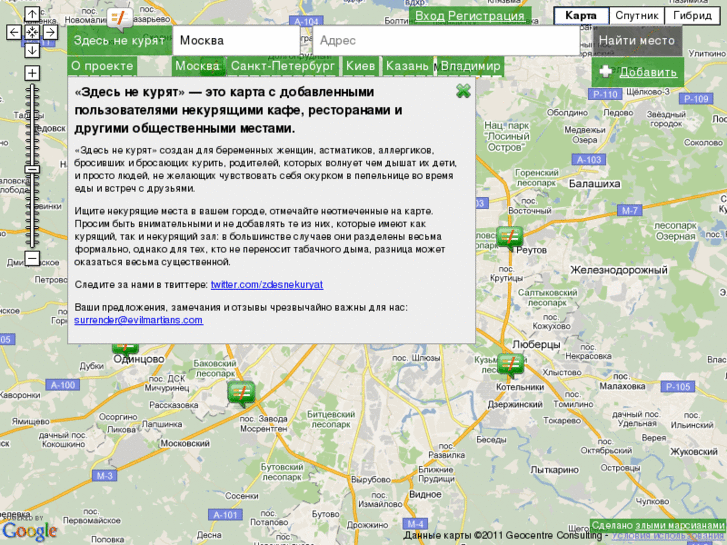The image size is (727, 545).
Task: Open the no-smoking marker near Реутов
Action: coord(510,238)
